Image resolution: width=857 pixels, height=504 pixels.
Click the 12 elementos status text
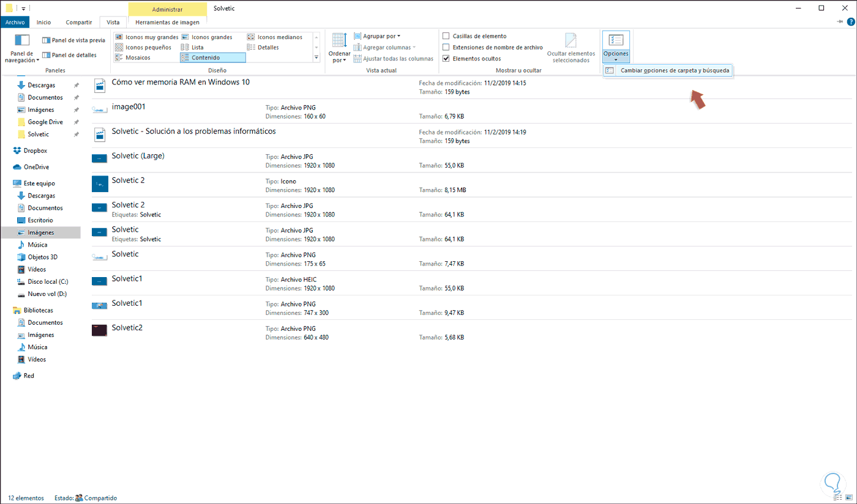click(26, 498)
